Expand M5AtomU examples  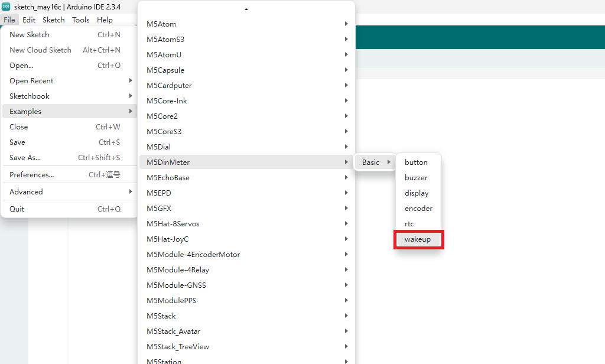pos(246,55)
